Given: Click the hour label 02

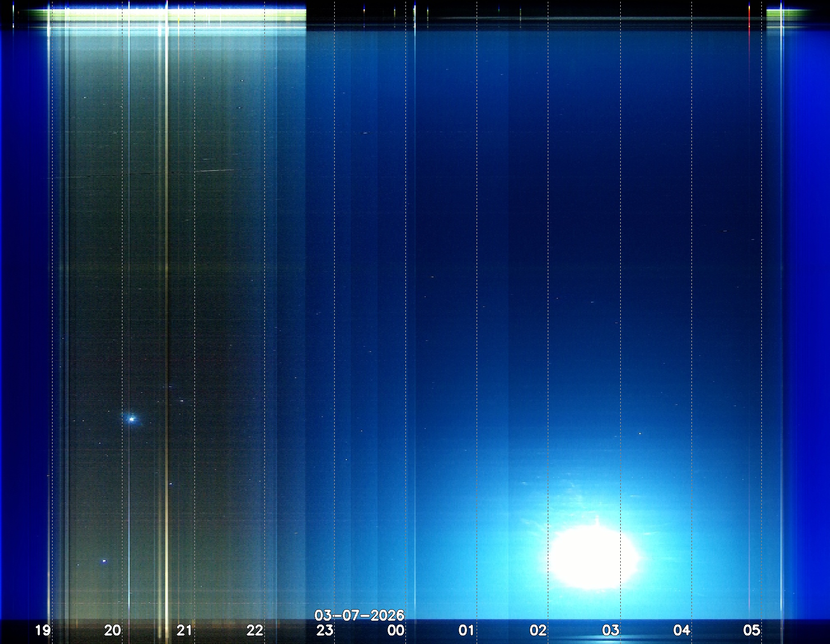Looking at the screenshot, I should pos(538,630).
